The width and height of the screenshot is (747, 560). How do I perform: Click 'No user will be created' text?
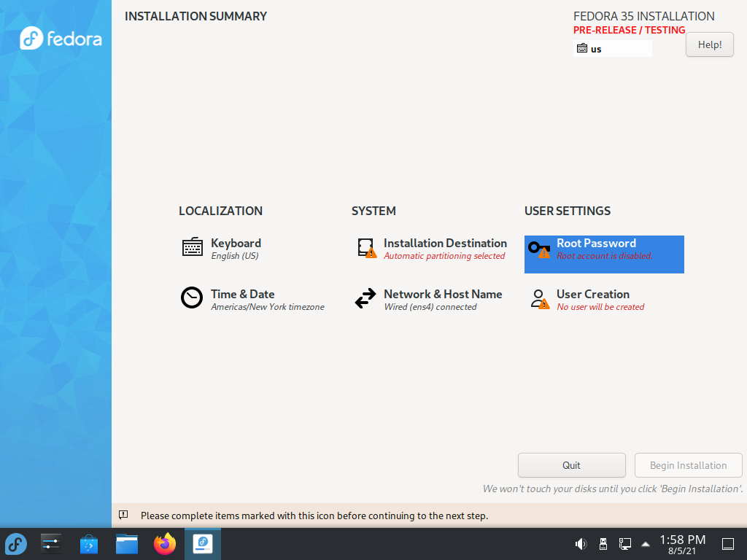pyautogui.click(x=600, y=307)
